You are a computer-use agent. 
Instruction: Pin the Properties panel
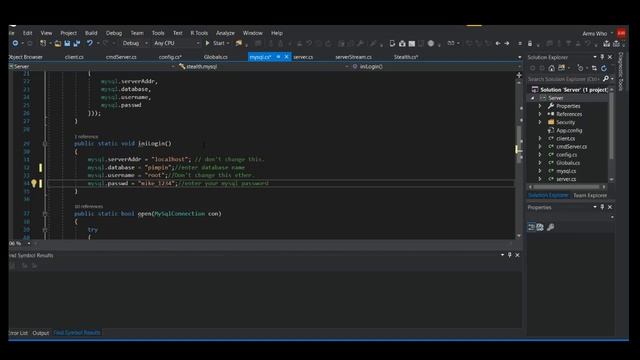pyautogui.click(x=602, y=207)
